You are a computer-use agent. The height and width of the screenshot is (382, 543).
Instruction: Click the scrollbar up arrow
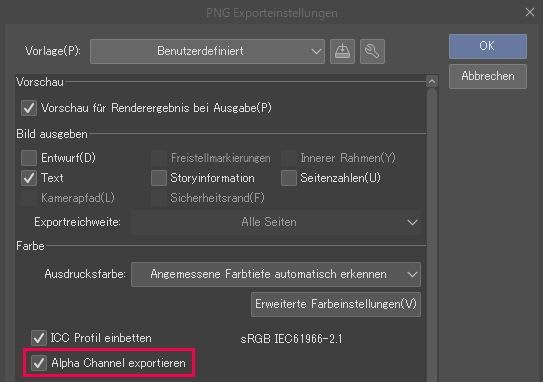point(431,81)
